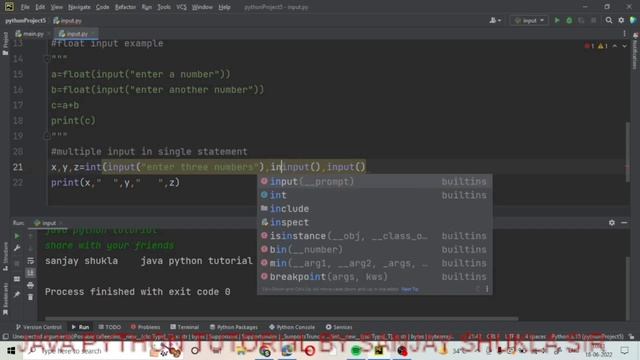
Task: Print the Run console output
Action: coord(30,285)
